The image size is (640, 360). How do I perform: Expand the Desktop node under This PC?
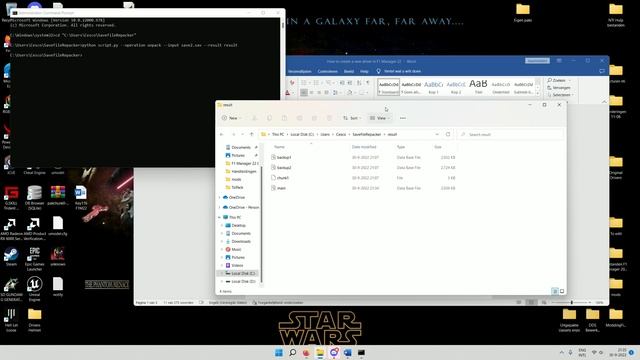(222, 225)
